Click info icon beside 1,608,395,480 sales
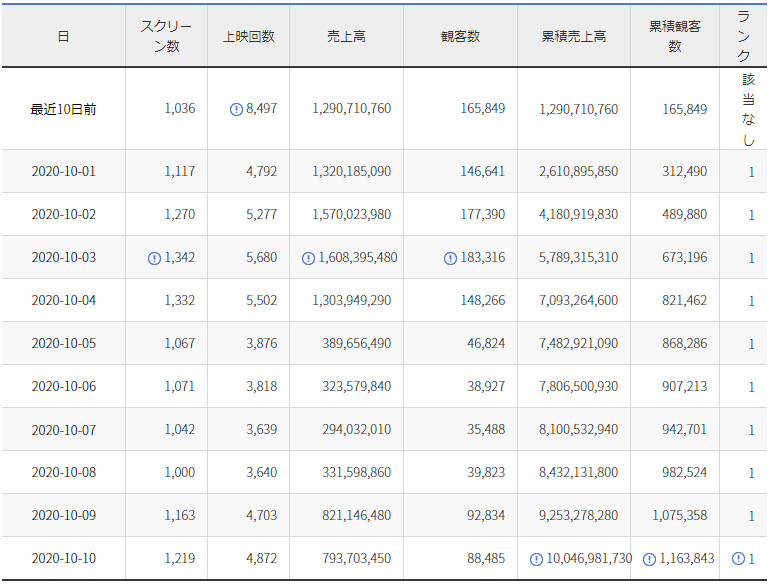This screenshot has height=585, width=771. pos(308,258)
